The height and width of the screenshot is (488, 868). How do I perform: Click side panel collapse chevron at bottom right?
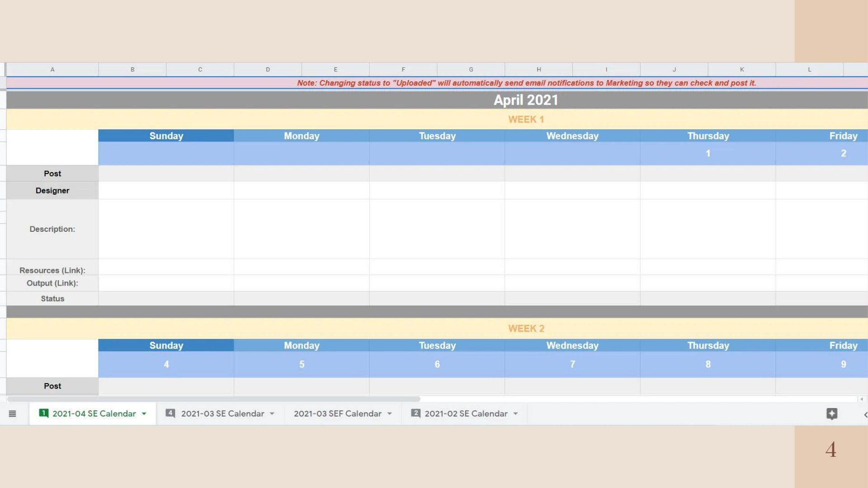(865, 415)
